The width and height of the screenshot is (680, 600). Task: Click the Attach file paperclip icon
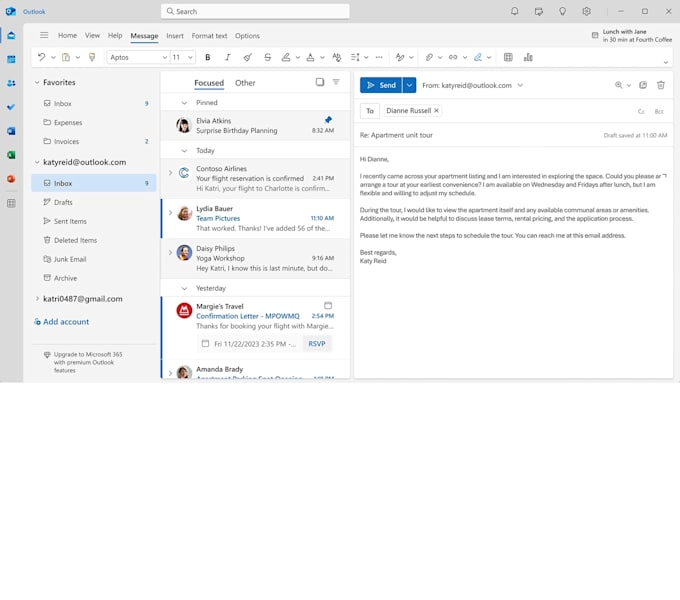coord(429,57)
